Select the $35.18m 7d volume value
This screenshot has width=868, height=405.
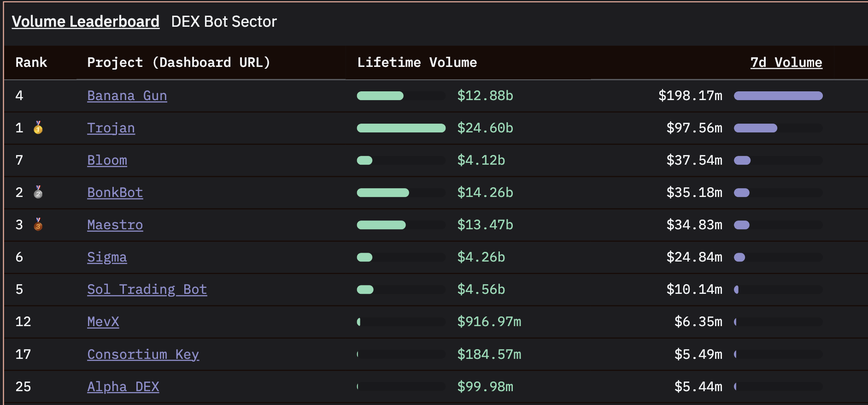pyautogui.click(x=694, y=192)
